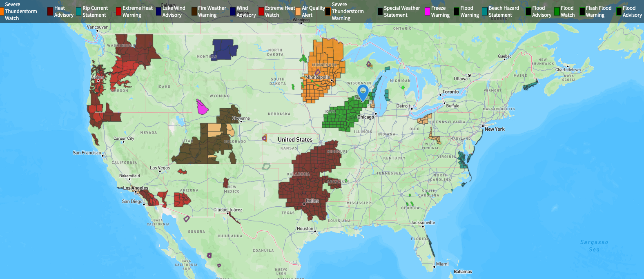Viewport: 644px width, 279px height.
Task: Click the Beach Hazard Statement legend label
Action: tap(504, 11)
